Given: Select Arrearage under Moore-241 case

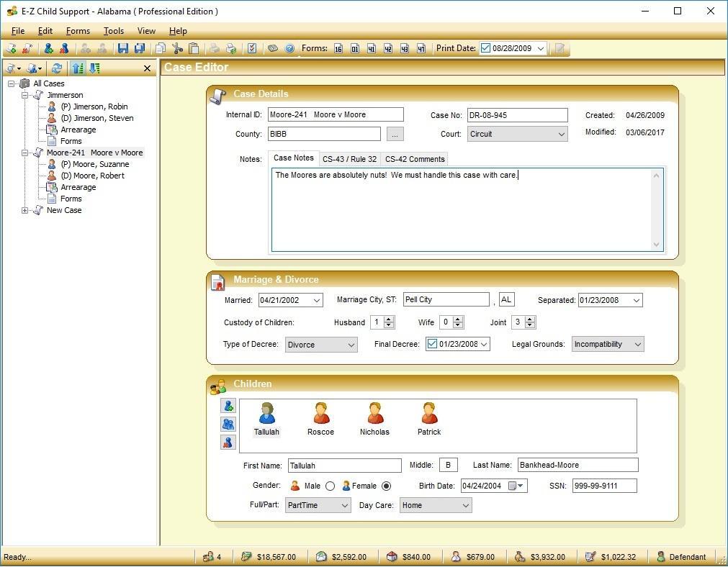Looking at the screenshot, I should 78,188.
